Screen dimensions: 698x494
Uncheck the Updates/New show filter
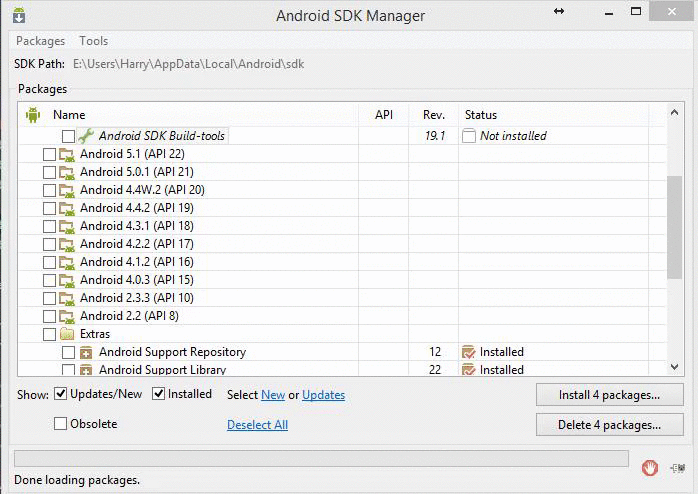point(60,393)
